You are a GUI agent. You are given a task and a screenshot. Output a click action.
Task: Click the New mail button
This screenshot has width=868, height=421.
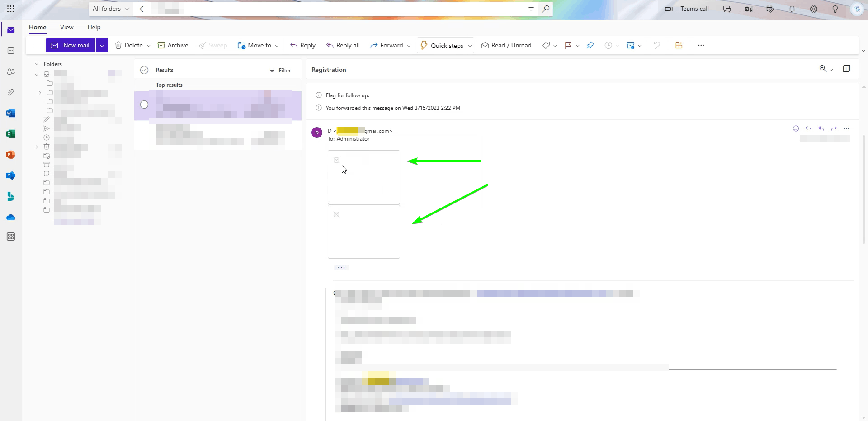pyautogui.click(x=70, y=45)
